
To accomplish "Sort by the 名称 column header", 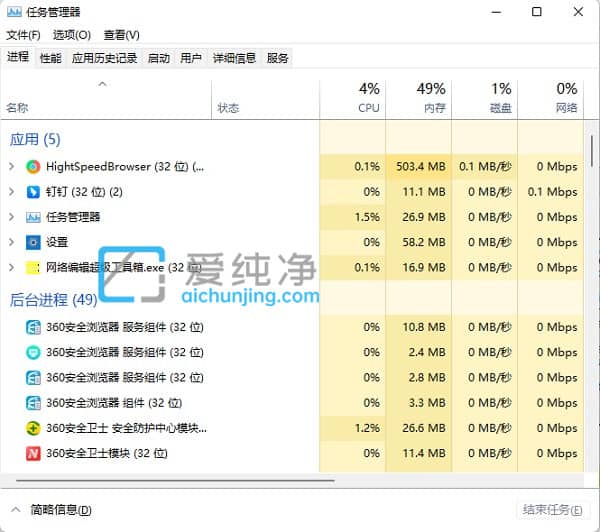I will 106,100.
